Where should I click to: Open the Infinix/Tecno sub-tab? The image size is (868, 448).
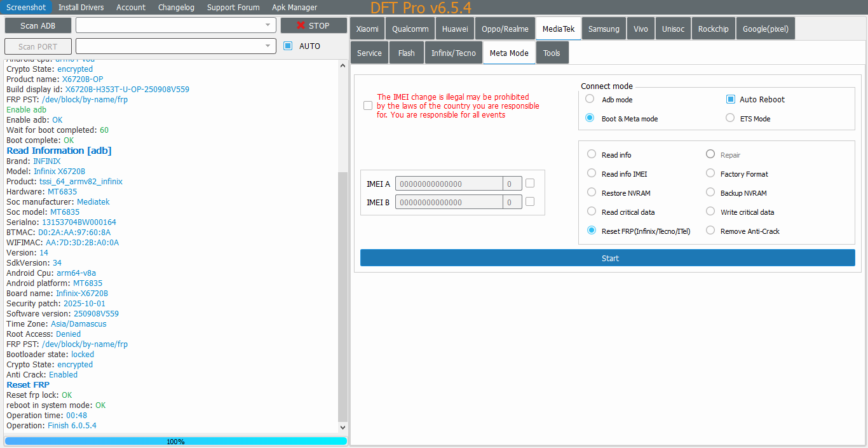tap(454, 53)
